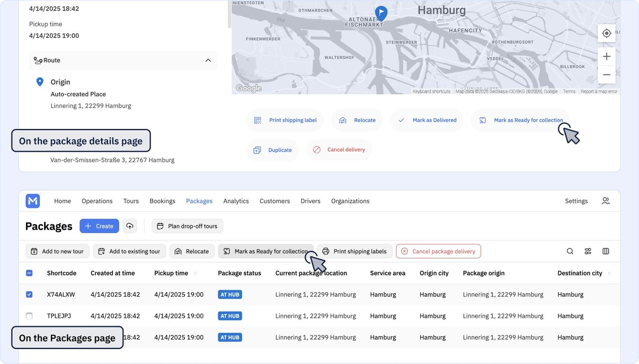
Task: Open the Home menu item
Action: click(x=63, y=201)
